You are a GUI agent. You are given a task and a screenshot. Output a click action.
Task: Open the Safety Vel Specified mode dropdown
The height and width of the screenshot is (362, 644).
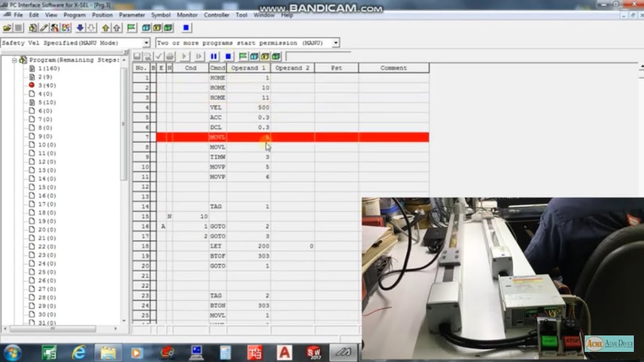pyautogui.click(x=146, y=43)
